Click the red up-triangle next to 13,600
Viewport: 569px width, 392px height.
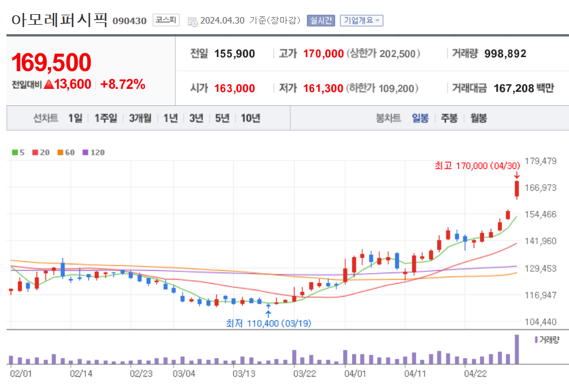point(49,85)
